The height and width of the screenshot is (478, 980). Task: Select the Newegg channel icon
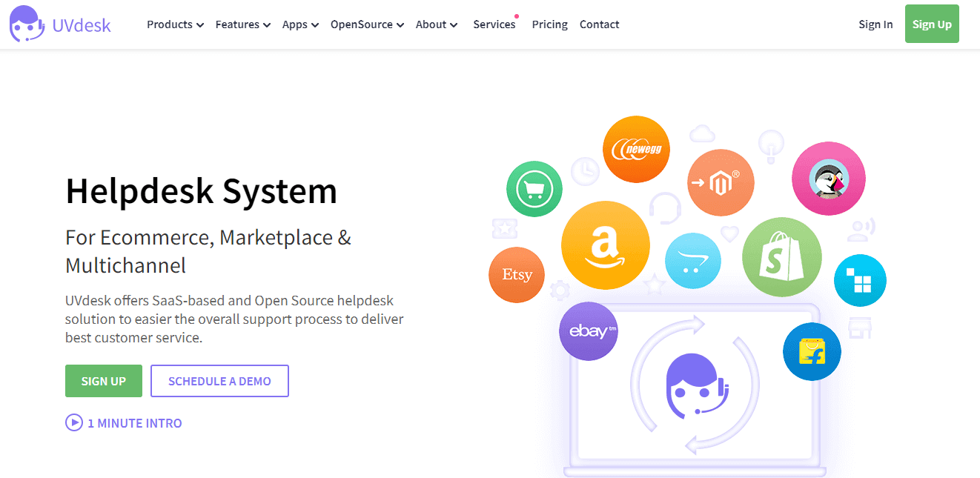[636, 149]
